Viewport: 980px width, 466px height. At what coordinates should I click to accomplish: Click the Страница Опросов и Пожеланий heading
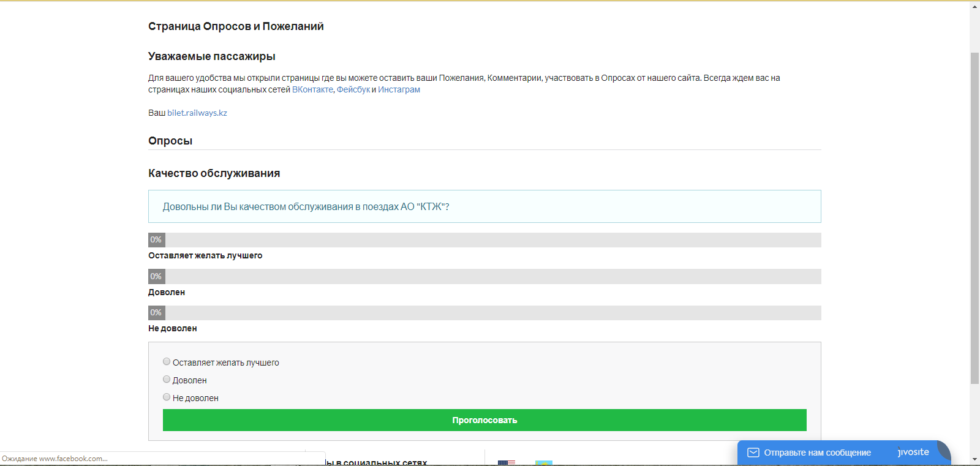click(236, 26)
